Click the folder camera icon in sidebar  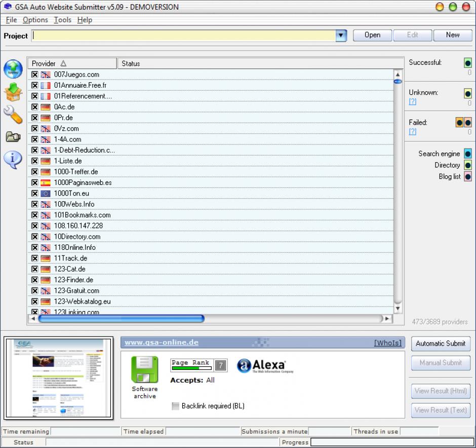13,137
